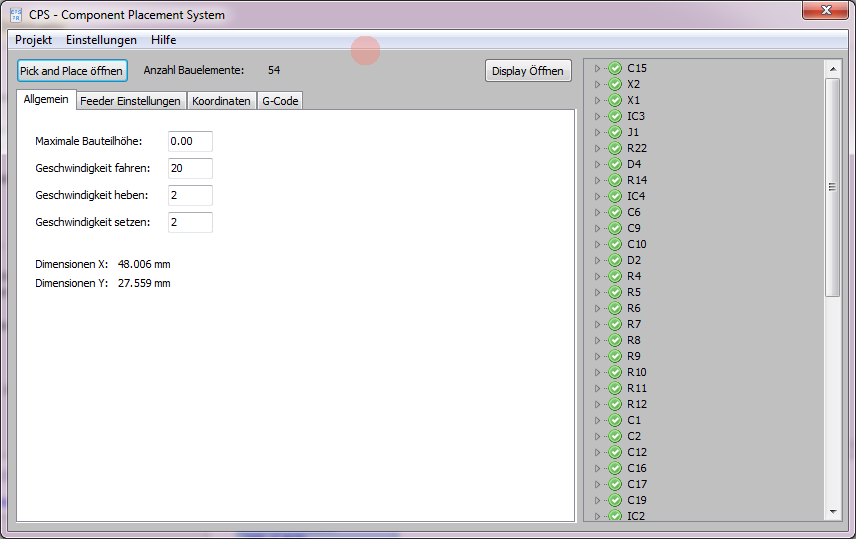The image size is (856, 539).
Task: Click the Geschwindigkeit setzen input field
Action: (x=190, y=222)
